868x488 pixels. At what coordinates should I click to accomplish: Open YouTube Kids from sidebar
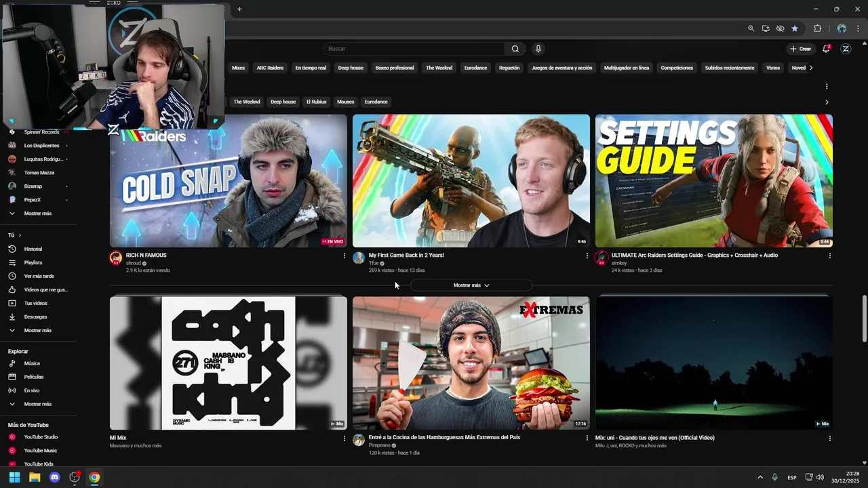pos(38,464)
